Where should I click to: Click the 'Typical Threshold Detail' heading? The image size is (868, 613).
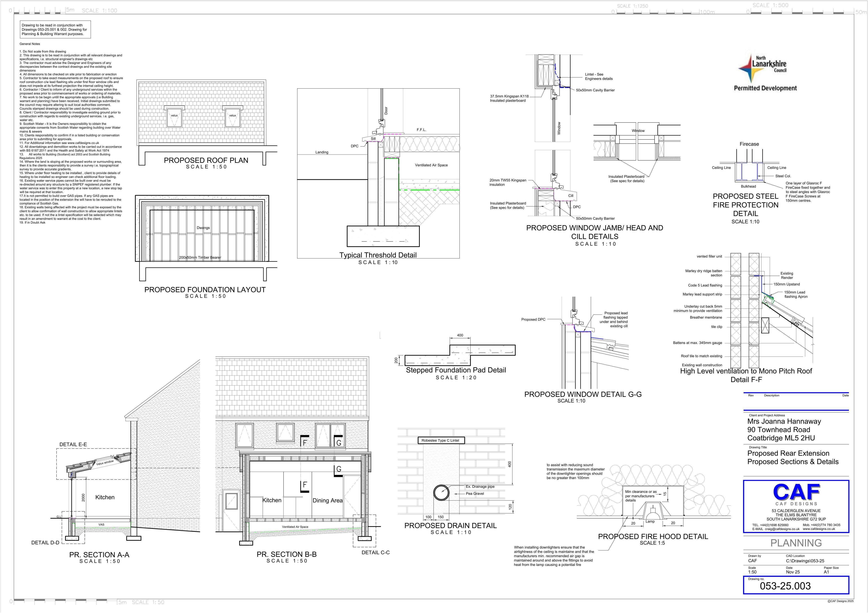[x=378, y=255]
